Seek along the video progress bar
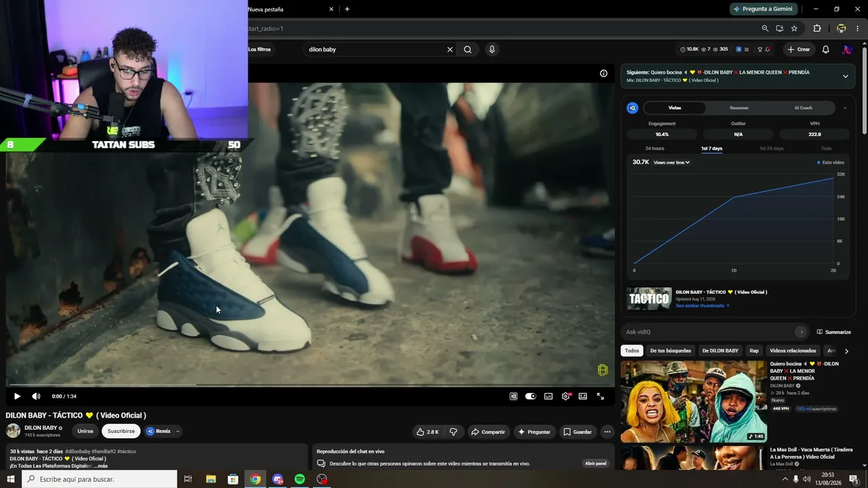 pyautogui.click(x=311, y=385)
